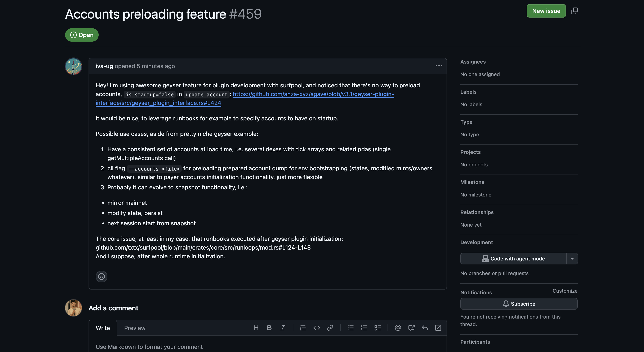Apply italic formatting to comment text

(283, 328)
